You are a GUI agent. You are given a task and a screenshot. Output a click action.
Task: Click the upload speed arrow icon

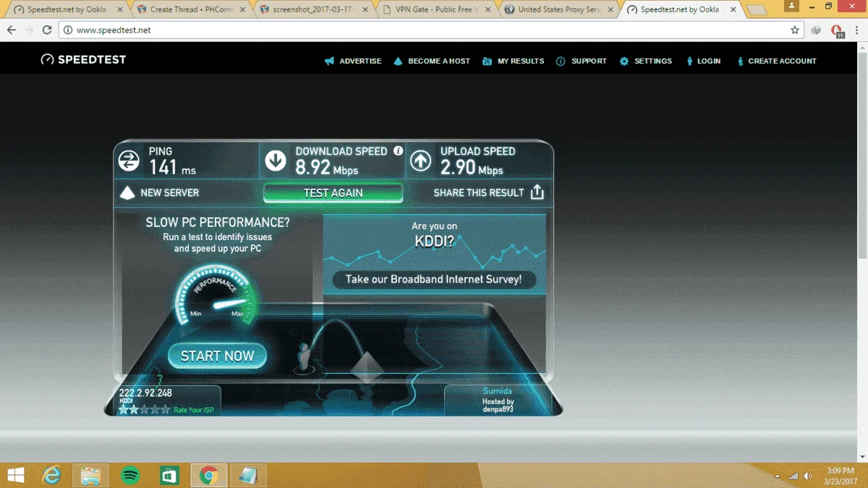[420, 160]
